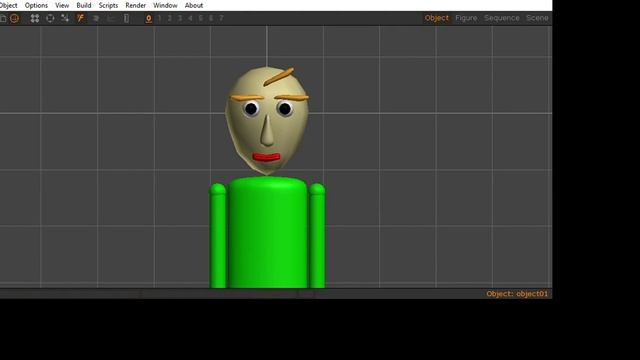The height and width of the screenshot is (360, 640).
Task: Select the character's red mouth
Action: tap(267, 157)
